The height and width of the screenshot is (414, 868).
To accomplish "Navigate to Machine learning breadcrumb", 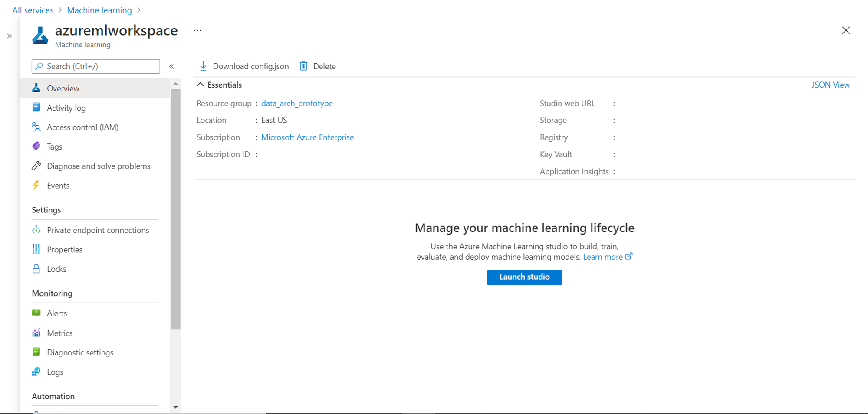I will tap(99, 10).
